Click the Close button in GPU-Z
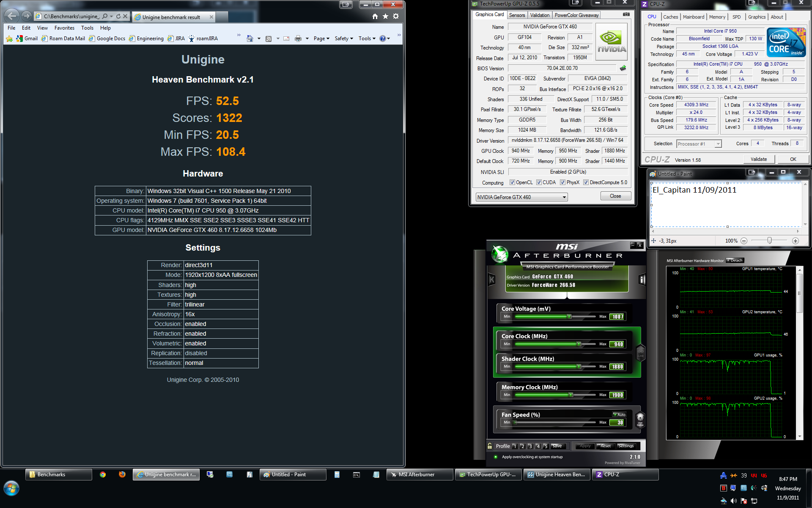The height and width of the screenshot is (508, 812). pyautogui.click(x=615, y=196)
